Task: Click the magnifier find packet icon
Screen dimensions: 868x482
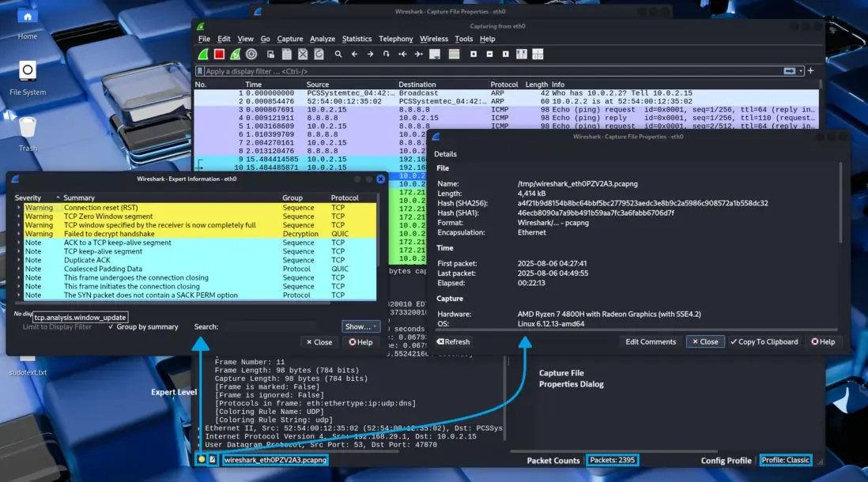Action: click(338, 55)
